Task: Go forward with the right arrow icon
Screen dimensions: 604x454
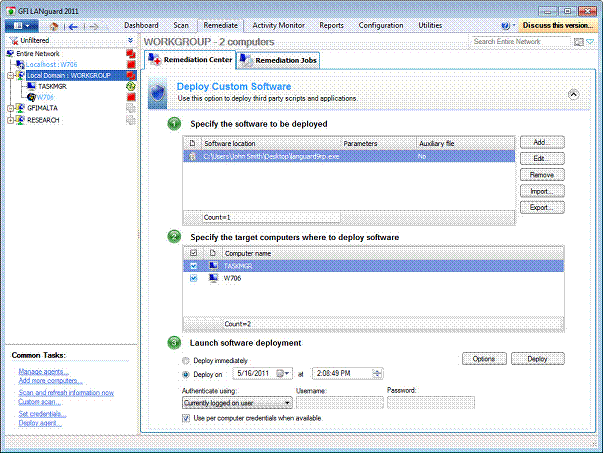Action: click(x=94, y=27)
